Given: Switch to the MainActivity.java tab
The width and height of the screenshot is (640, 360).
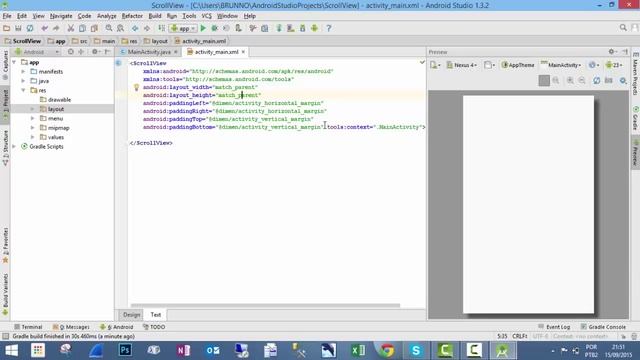Looking at the screenshot, I should click(149, 52).
